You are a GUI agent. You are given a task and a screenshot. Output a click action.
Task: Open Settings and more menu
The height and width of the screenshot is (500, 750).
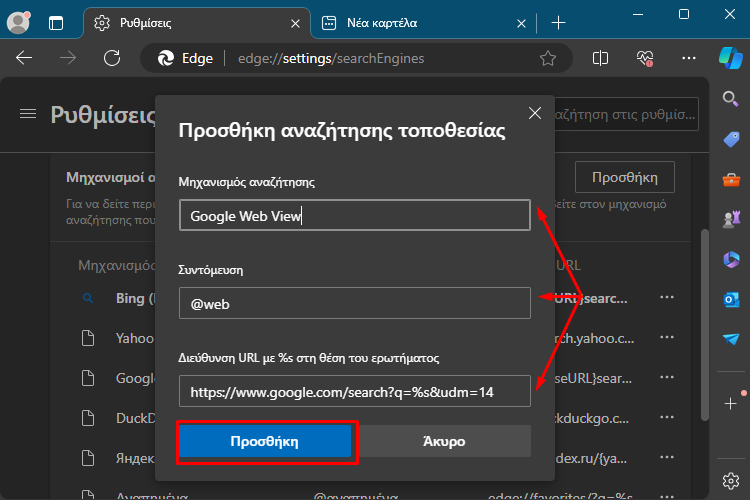(689, 58)
